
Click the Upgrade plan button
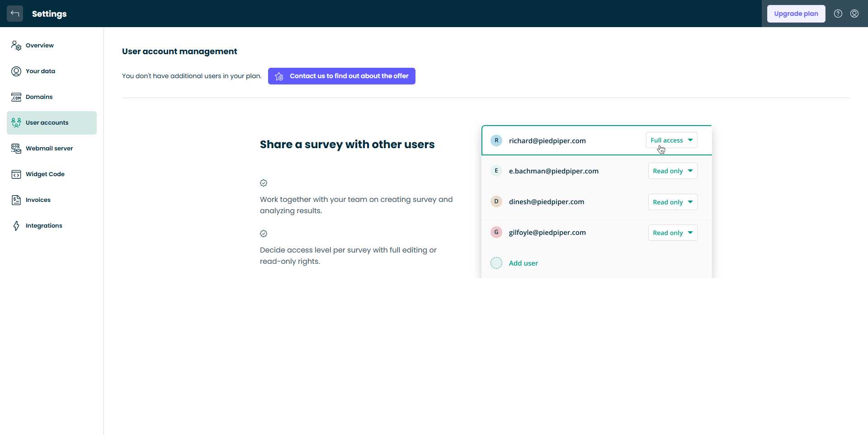(x=796, y=14)
